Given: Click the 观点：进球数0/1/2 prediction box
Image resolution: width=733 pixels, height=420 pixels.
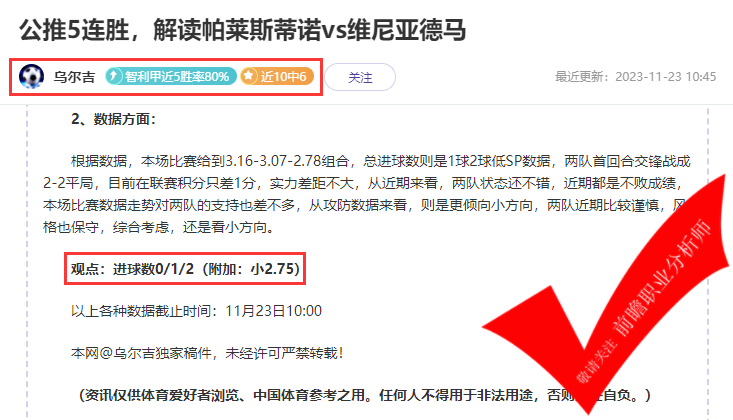Looking at the screenshot, I should [x=185, y=269].
